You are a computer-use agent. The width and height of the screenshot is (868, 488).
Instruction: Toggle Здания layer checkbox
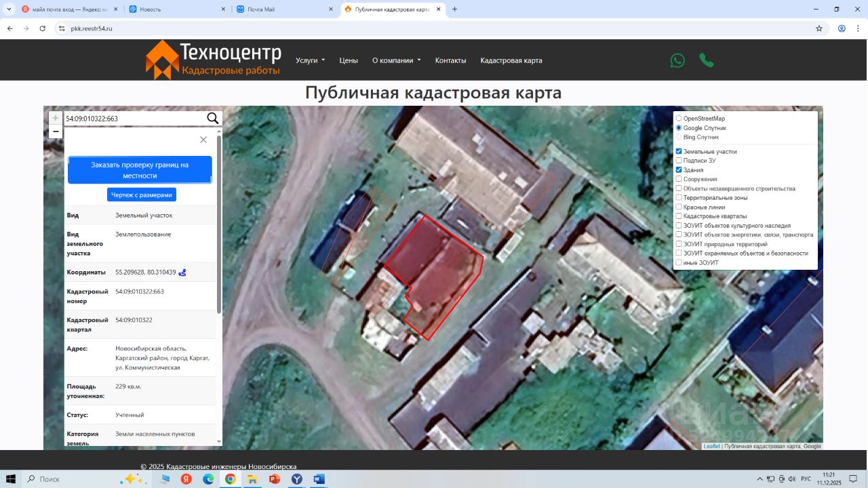click(x=679, y=170)
